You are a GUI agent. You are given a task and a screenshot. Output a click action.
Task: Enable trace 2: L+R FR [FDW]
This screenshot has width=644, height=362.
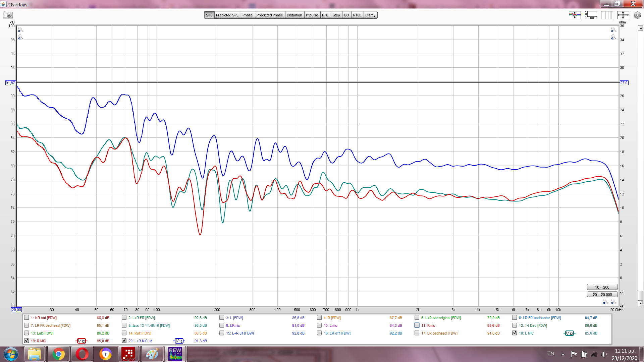[124, 317]
